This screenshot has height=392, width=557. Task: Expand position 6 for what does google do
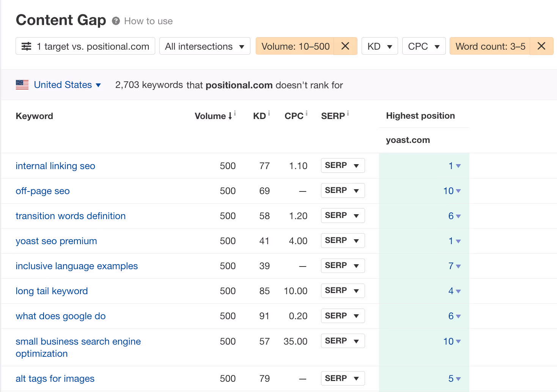pyautogui.click(x=455, y=316)
